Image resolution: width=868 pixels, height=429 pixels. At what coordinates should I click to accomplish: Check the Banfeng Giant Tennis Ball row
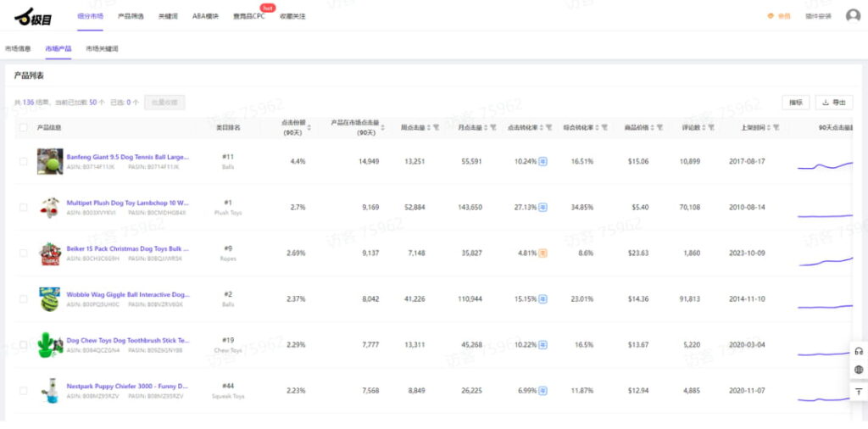pos(23,161)
